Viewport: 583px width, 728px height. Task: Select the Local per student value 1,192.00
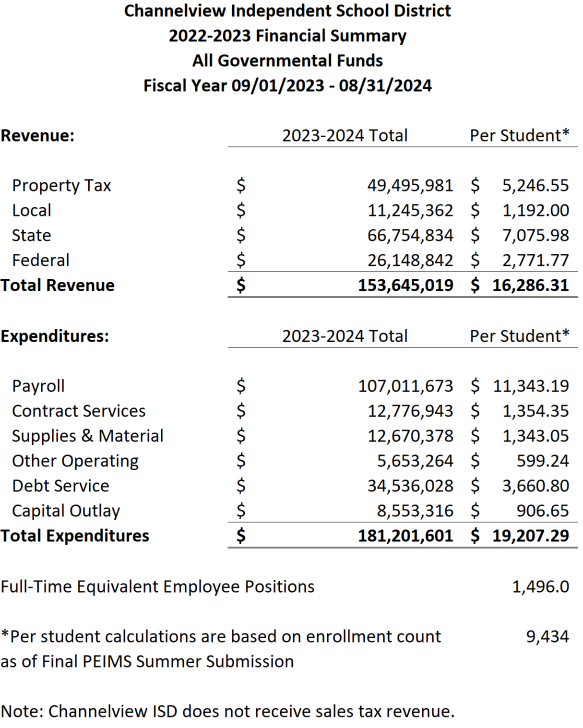point(535,211)
